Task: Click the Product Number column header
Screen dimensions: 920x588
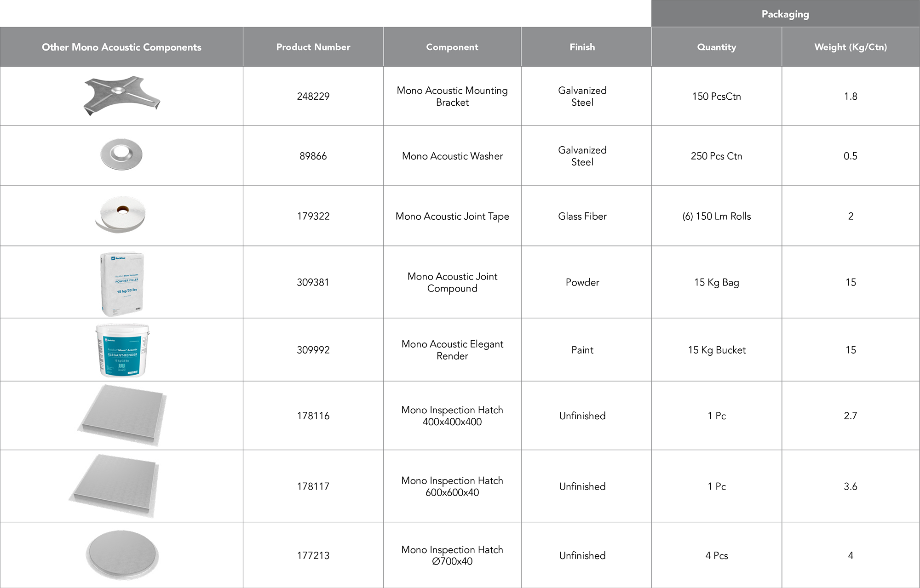Action: tap(313, 47)
